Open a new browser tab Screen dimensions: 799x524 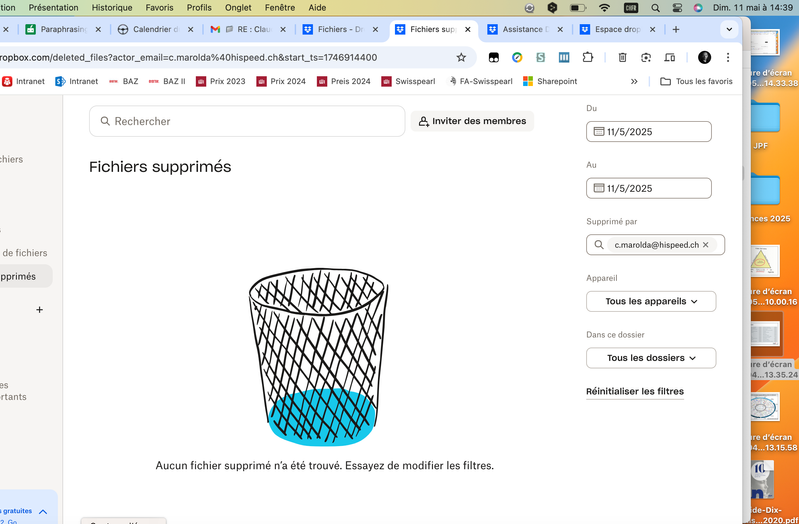click(676, 30)
